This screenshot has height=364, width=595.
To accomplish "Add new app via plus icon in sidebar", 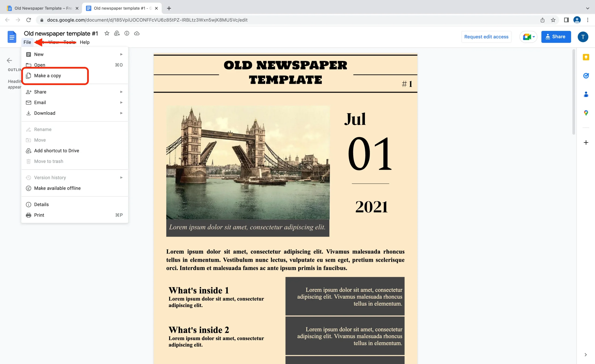I will click(x=586, y=142).
